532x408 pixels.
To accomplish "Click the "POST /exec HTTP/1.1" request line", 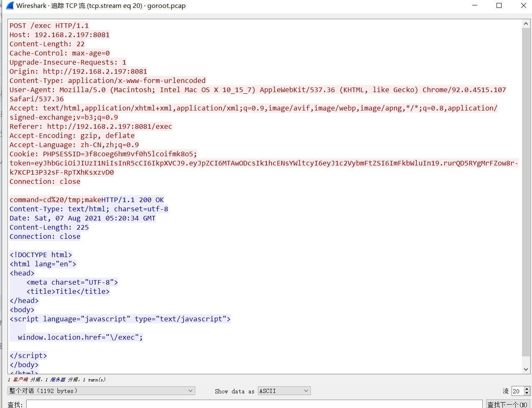I will pyautogui.click(x=49, y=25).
